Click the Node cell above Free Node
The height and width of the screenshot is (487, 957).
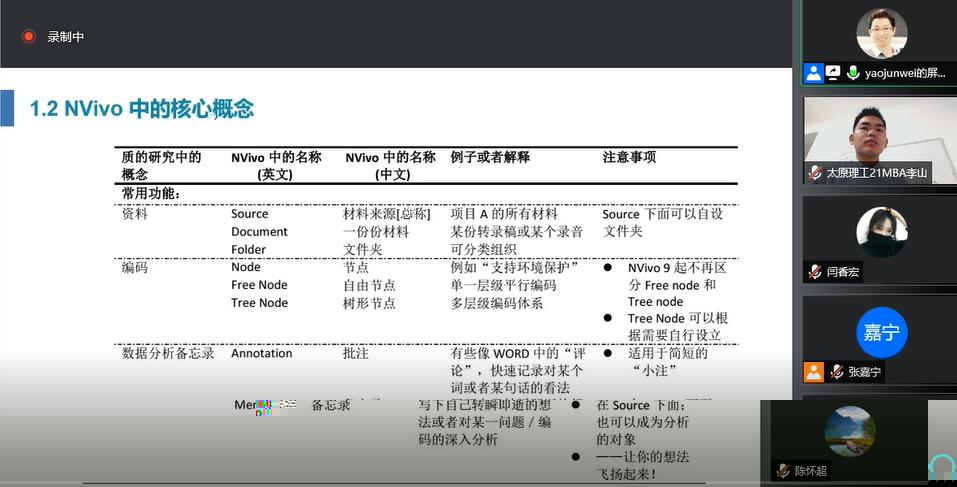point(245,267)
